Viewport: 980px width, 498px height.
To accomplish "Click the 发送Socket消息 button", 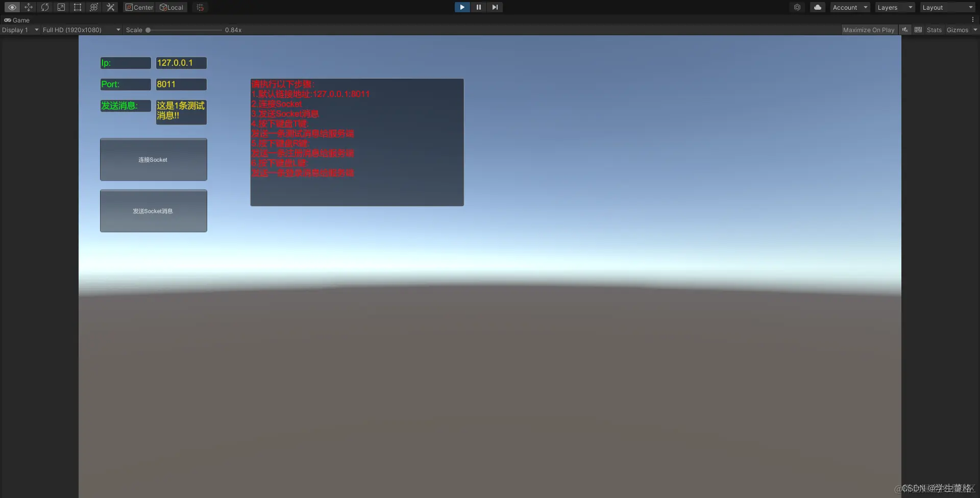I will pos(154,211).
